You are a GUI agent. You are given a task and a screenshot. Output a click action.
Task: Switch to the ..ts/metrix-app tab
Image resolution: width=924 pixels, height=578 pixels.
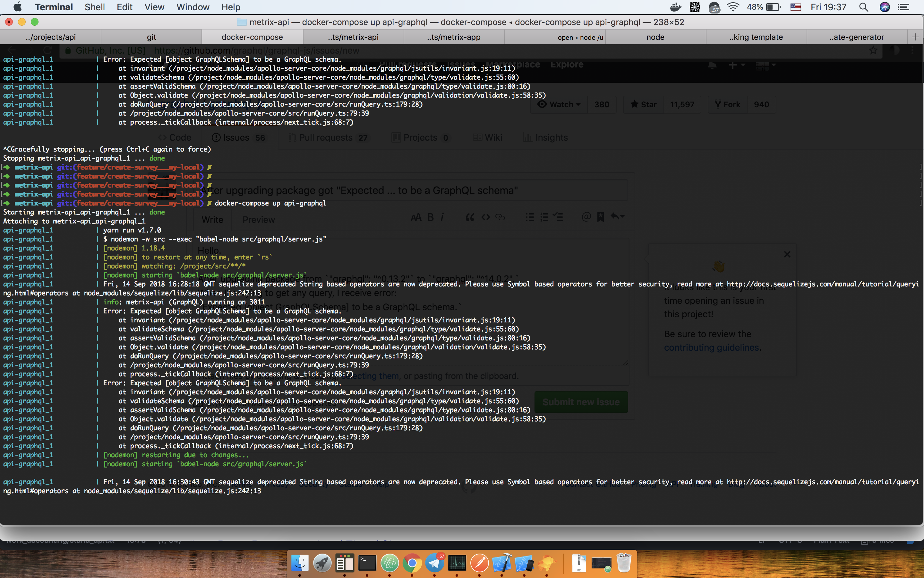454,37
